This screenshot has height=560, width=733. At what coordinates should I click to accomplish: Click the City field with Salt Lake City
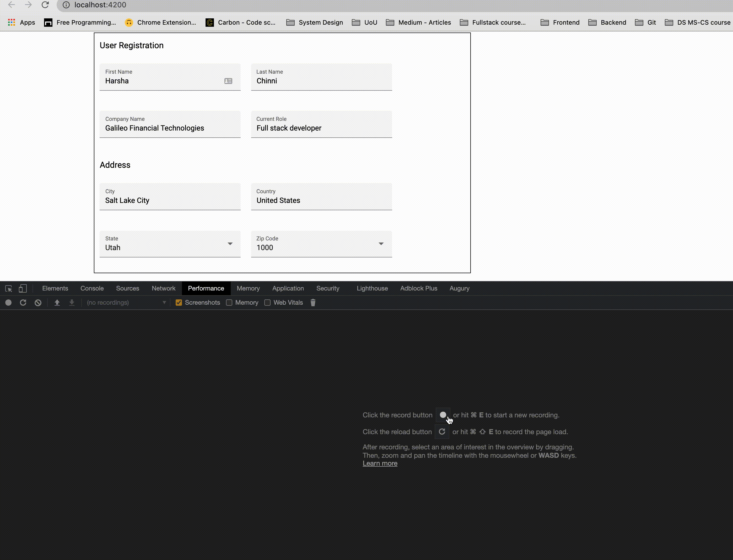[170, 197]
